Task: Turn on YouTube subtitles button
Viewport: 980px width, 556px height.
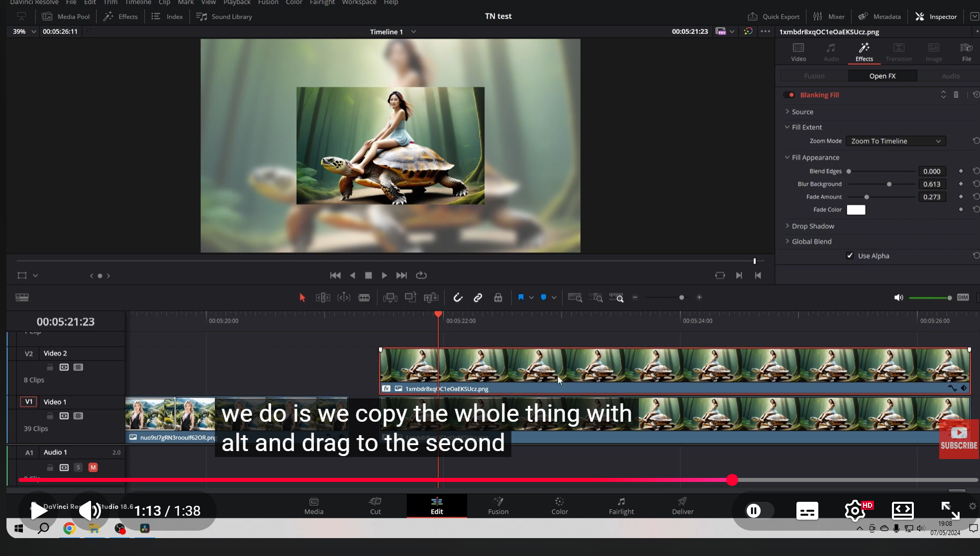Action: (x=807, y=511)
